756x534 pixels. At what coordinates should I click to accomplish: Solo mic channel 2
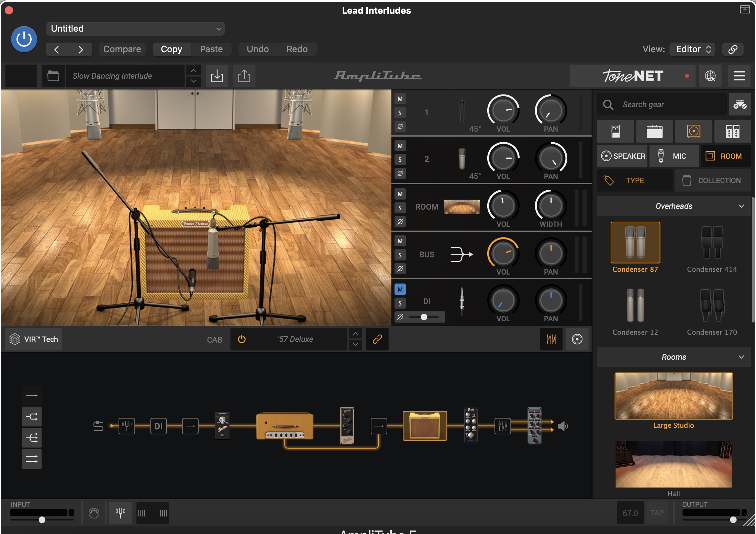click(x=400, y=159)
